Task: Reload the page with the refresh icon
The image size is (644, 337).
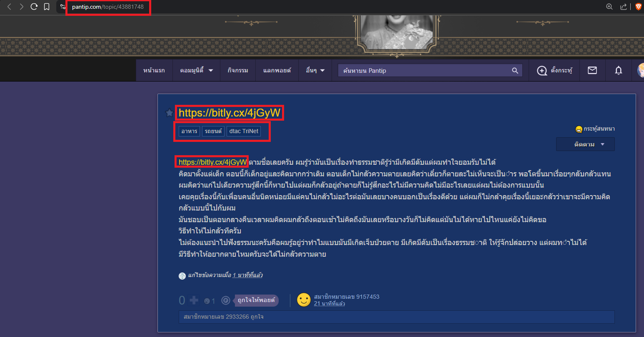Action: point(34,7)
